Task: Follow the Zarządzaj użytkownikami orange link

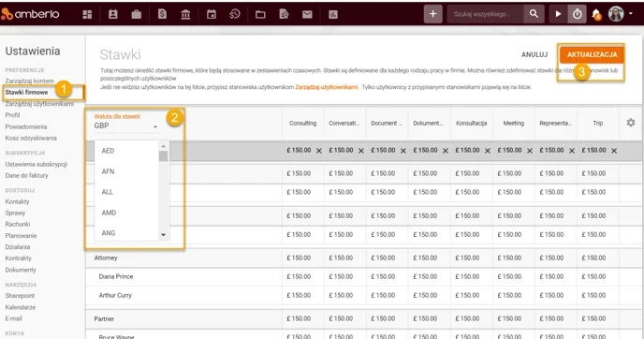Action: click(326, 87)
